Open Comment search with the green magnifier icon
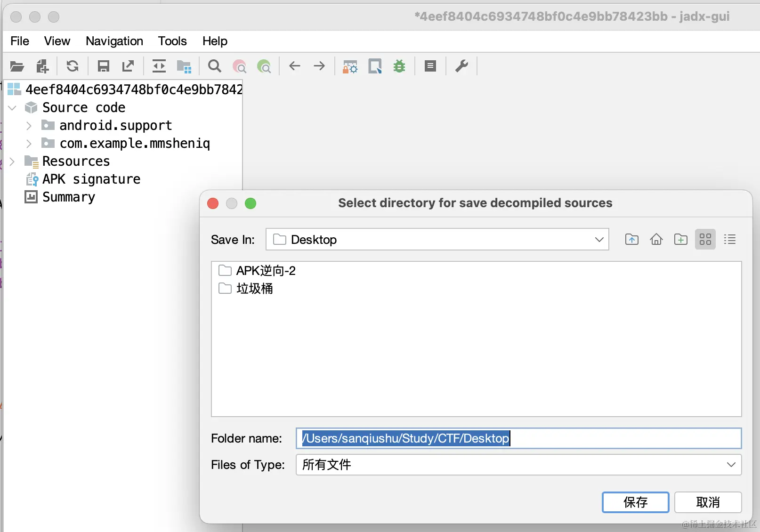The image size is (760, 532). 264,66
